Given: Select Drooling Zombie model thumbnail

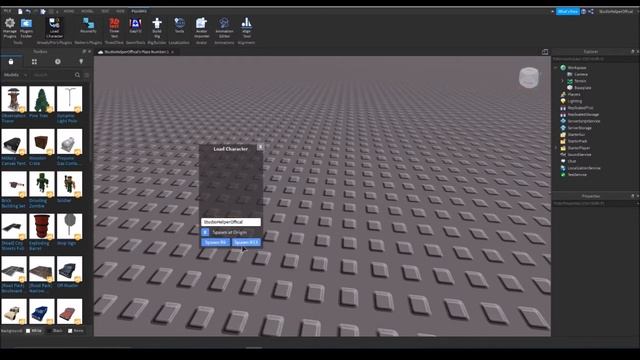Looking at the screenshot, I should pos(42,184).
